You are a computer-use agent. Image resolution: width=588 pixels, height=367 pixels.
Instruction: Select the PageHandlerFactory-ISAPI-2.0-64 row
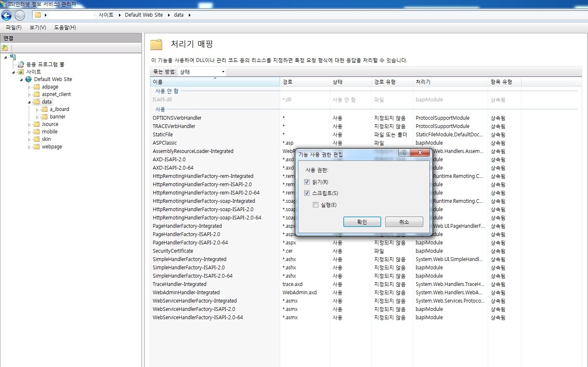pos(329,243)
